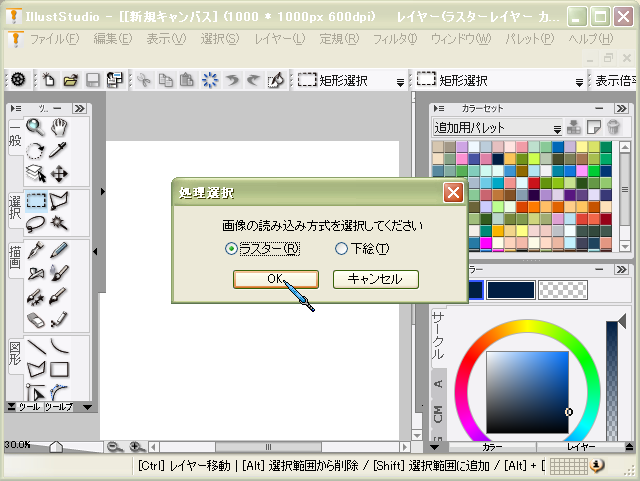Select the Watercolor brush tool
The image size is (640, 481).
click(x=59, y=273)
